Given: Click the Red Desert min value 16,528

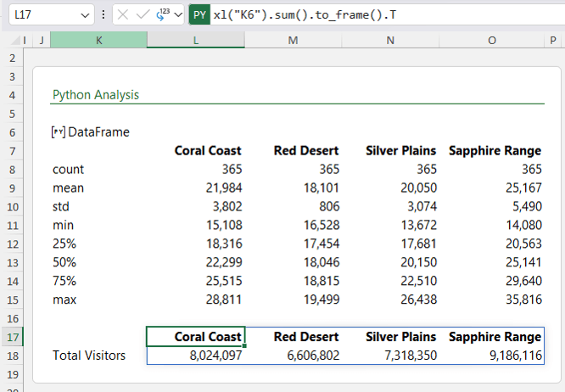Looking at the screenshot, I should pos(322,225).
